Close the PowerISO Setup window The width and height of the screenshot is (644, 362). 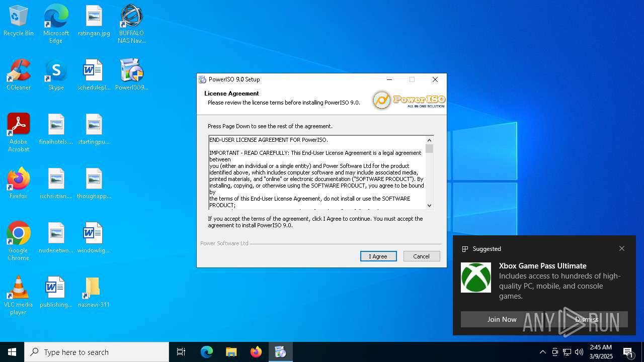coord(435,79)
